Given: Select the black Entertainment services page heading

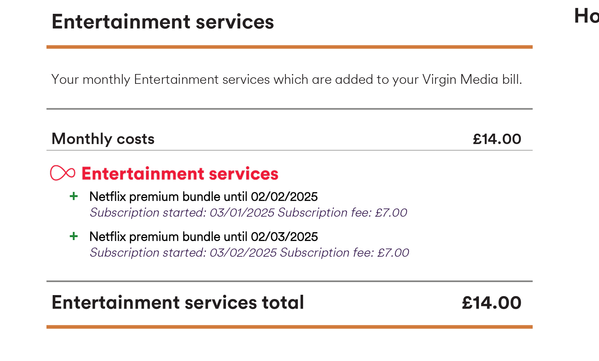Looking at the screenshot, I should tap(163, 21).
